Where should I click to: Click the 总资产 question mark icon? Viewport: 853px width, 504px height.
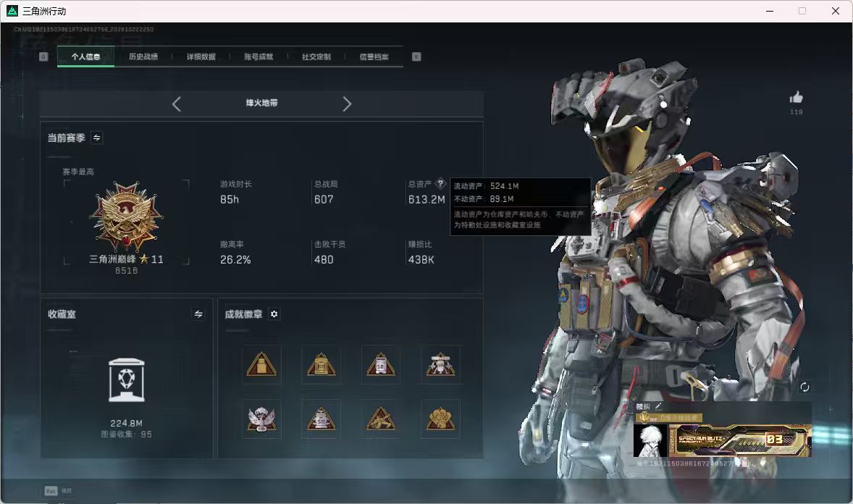click(x=440, y=183)
